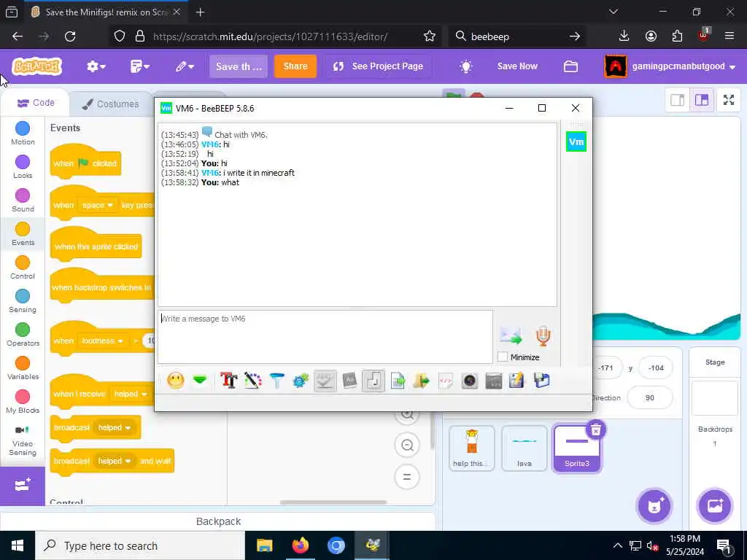Reset workspace zoom with the equals button
747x560 pixels.
407,477
